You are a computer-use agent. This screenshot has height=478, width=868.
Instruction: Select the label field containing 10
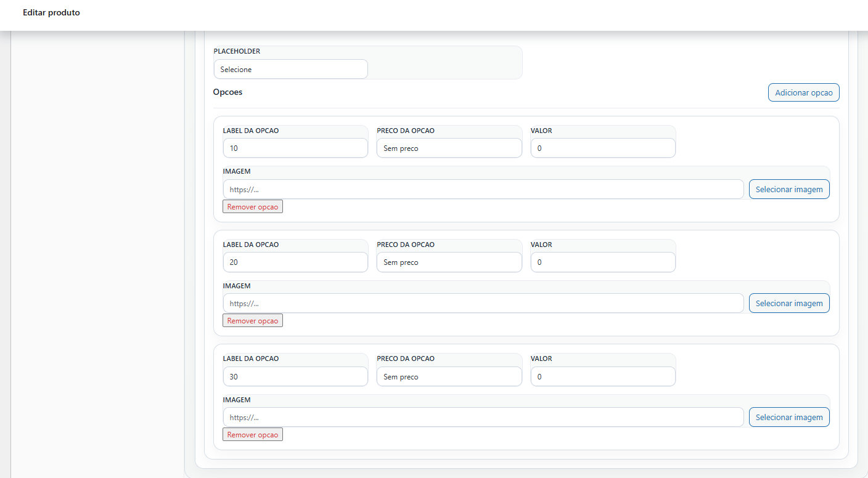(x=295, y=148)
